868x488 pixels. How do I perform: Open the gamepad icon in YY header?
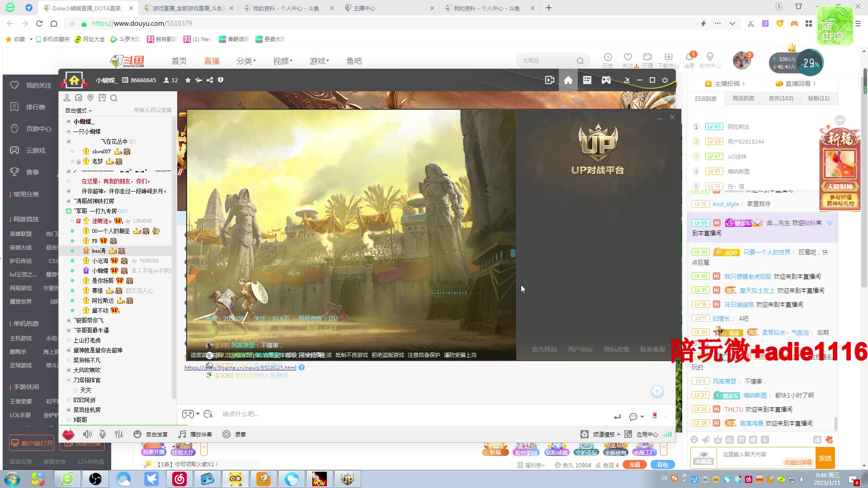[606, 80]
